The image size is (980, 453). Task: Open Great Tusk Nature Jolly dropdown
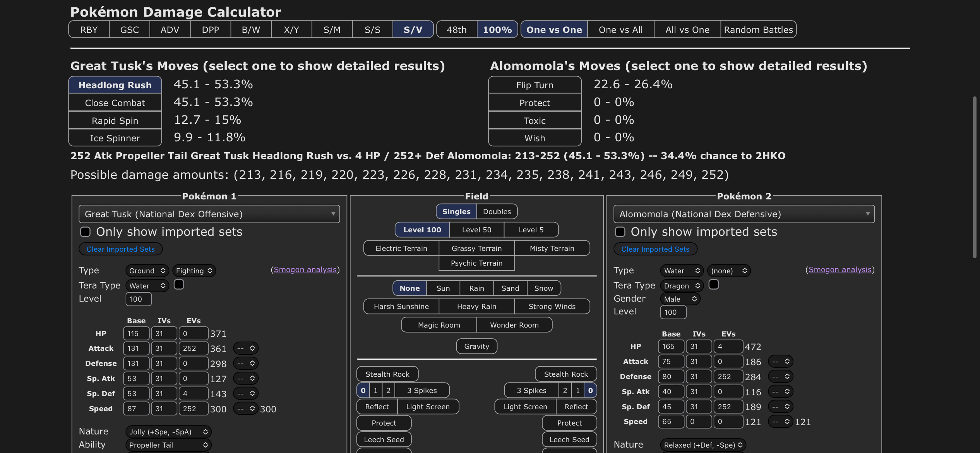coord(168,432)
